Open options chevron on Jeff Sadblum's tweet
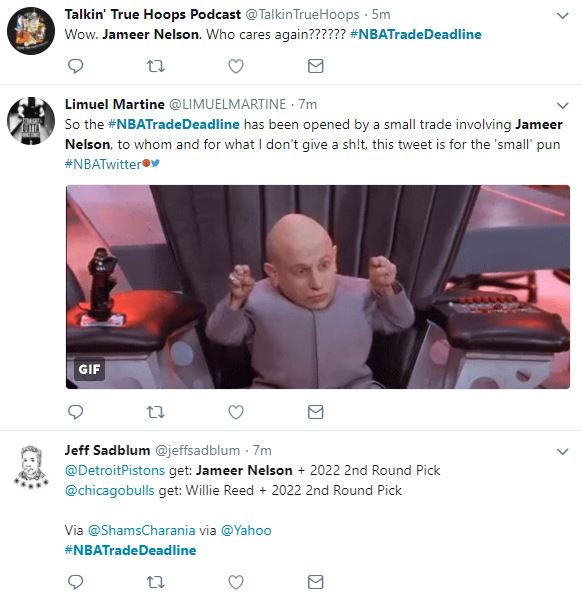The width and height of the screenshot is (582, 595). coord(562,452)
